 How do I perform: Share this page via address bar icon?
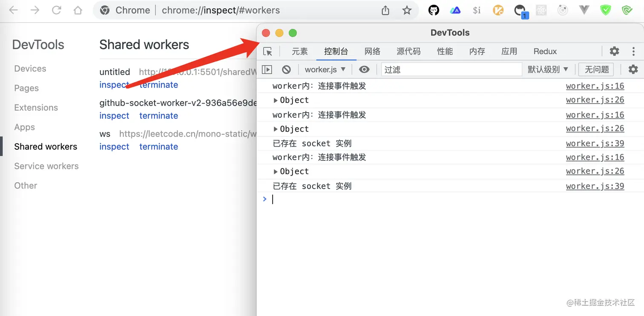point(385,10)
